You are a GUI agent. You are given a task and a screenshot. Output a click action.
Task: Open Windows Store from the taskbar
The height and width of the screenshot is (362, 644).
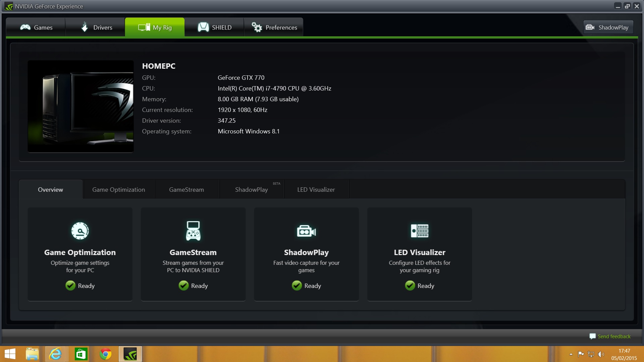pyautogui.click(x=81, y=354)
